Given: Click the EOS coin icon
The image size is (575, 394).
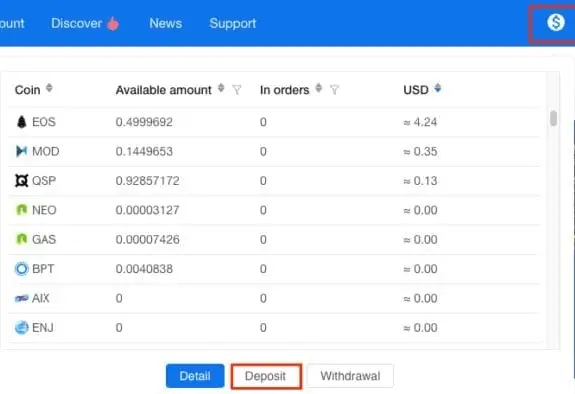Looking at the screenshot, I should click(x=22, y=122).
